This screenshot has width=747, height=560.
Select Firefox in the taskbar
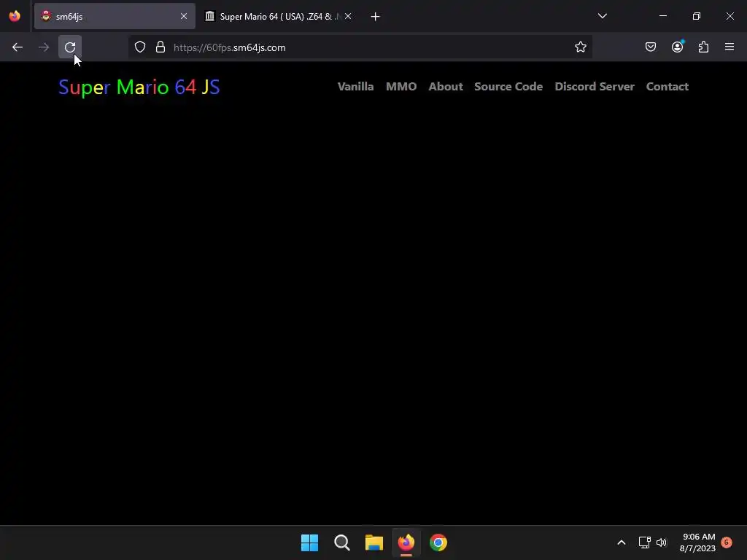click(x=406, y=542)
